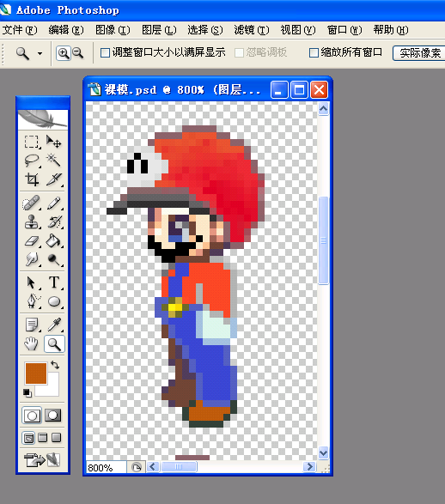The width and height of the screenshot is (445, 504).
Task: Open the 窗口(W) menu
Action: point(344,30)
